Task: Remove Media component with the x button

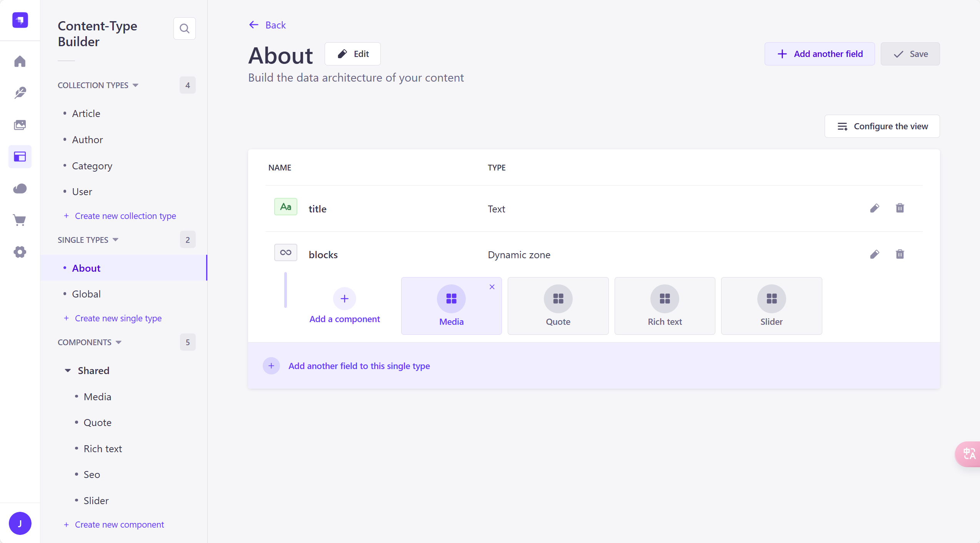Action: [492, 287]
